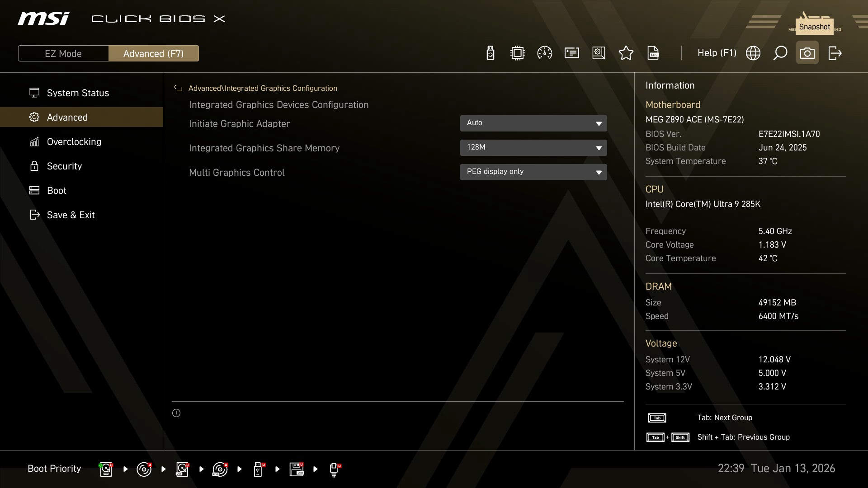Click Help (F1)
Viewport: 868px width, 488px height.
click(x=717, y=53)
